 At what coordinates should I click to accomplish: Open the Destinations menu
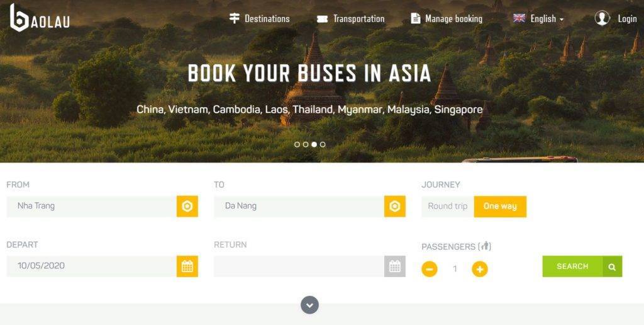[259, 18]
